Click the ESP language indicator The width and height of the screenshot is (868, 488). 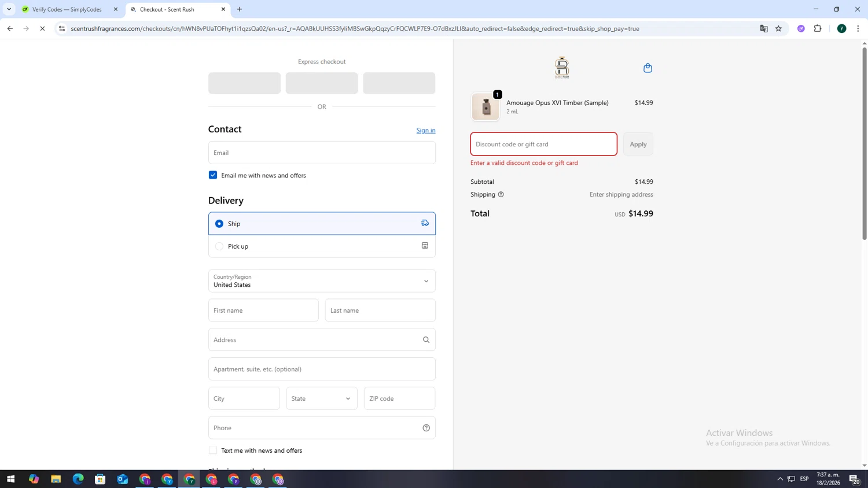coord(804,479)
